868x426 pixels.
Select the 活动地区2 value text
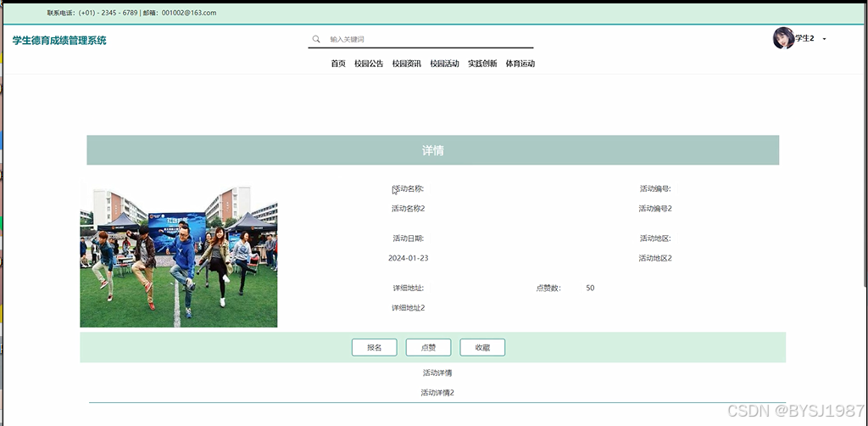[x=655, y=258]
